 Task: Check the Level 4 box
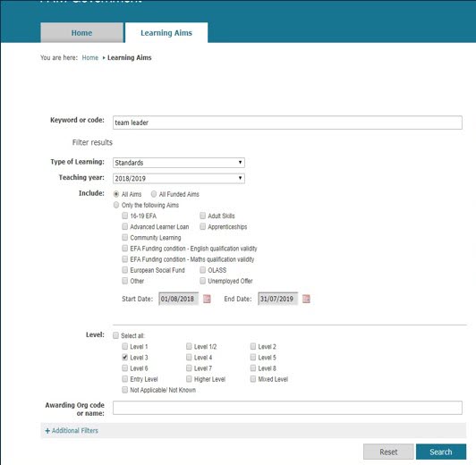(x=189, y=357)
